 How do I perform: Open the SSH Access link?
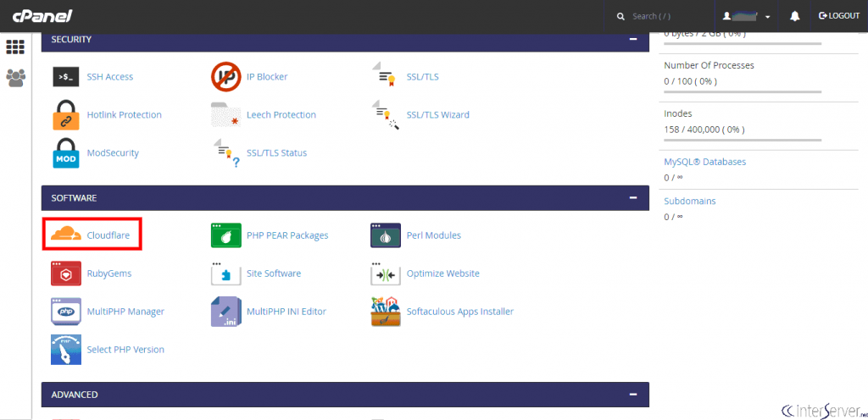(110, 77)
